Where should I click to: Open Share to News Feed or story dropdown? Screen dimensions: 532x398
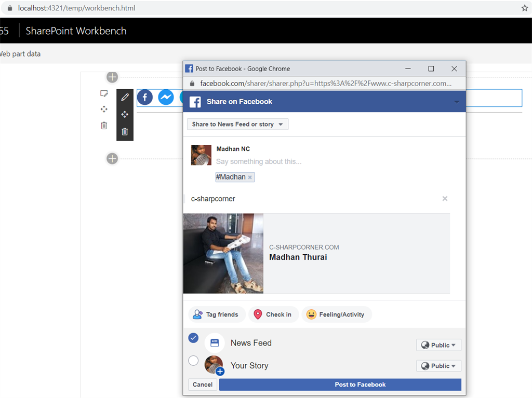click(238, 124)
